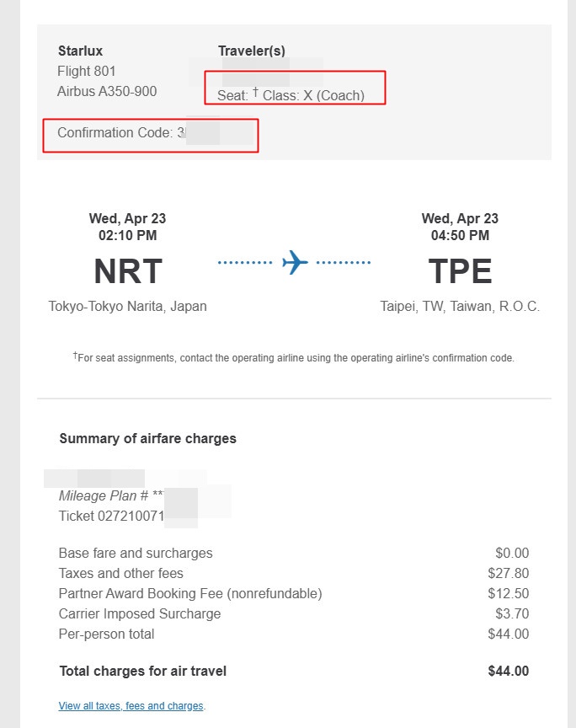Viewport: 576px width, 728px height.
Task: Open View all taxes, fees and charges link
Action: pyautogui.click(x=131, y=706)
